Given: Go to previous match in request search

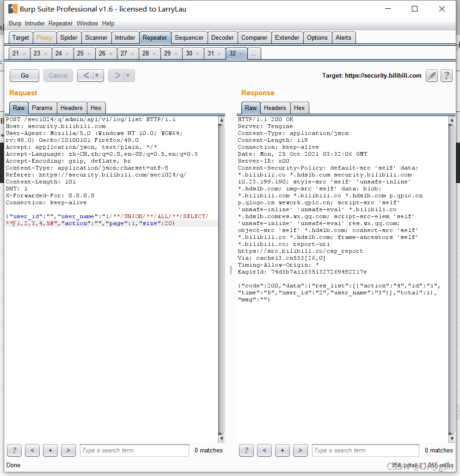Looking at the screenshot, I should [32, 450].
